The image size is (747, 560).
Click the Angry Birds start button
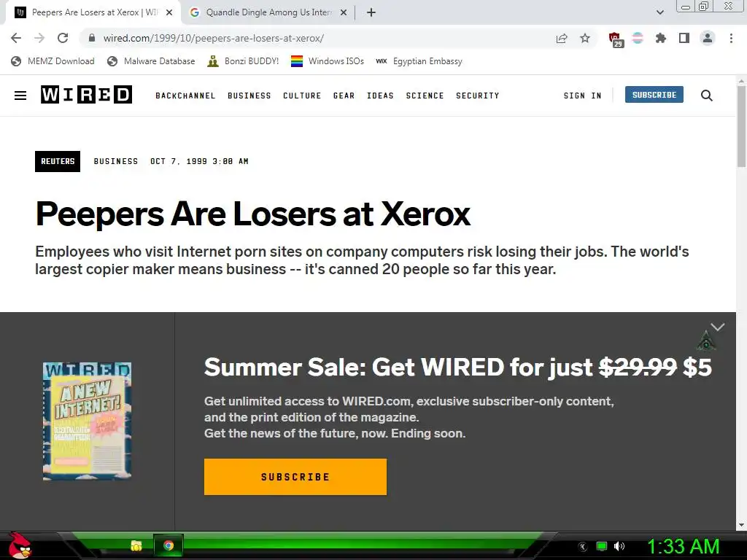point(20,545)
